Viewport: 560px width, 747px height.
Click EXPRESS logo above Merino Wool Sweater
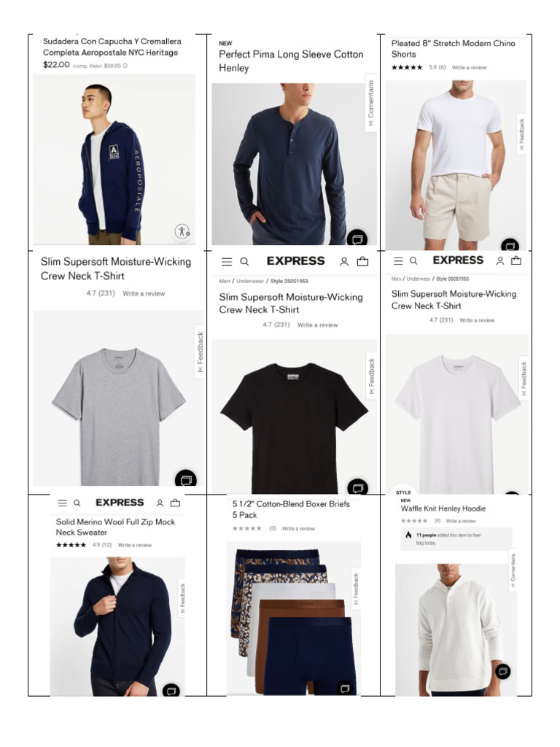(120, 503)
